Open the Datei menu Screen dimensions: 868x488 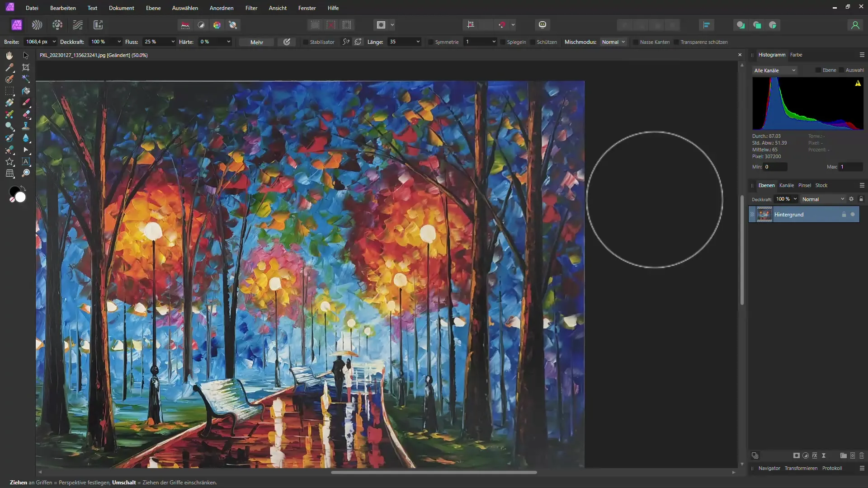32,8
